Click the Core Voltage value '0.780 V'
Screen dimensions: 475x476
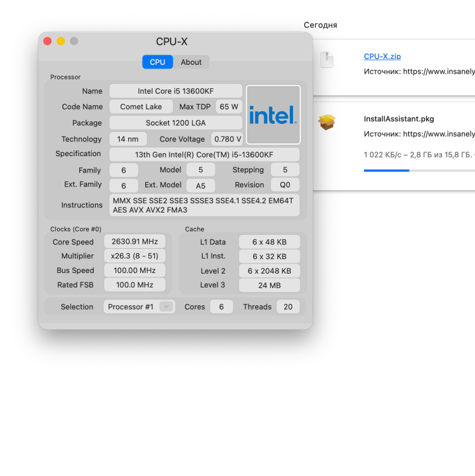pos(228,139)
